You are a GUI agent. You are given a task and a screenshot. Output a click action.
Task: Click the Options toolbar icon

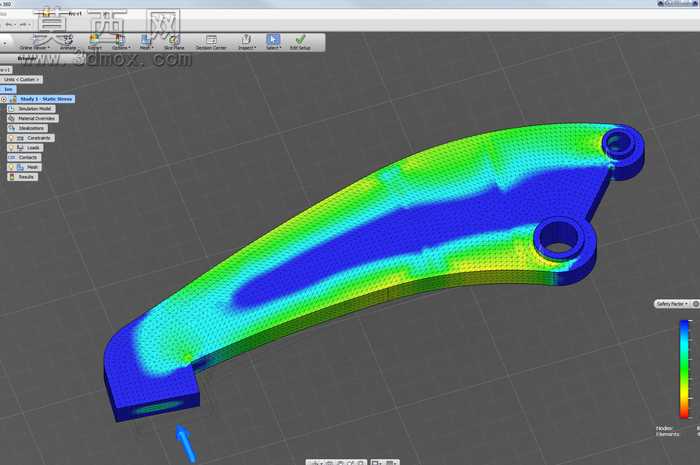[x=119, y=39]
